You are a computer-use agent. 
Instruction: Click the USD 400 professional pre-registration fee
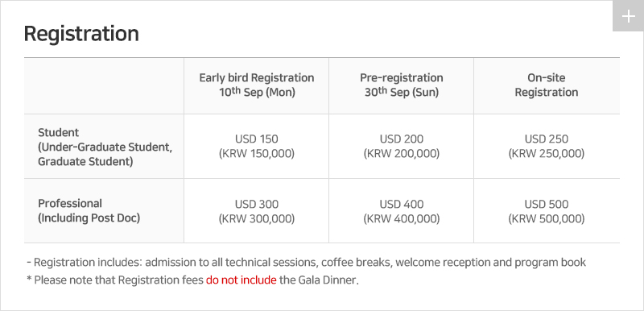pyautogui.click(x=401, y=204)
